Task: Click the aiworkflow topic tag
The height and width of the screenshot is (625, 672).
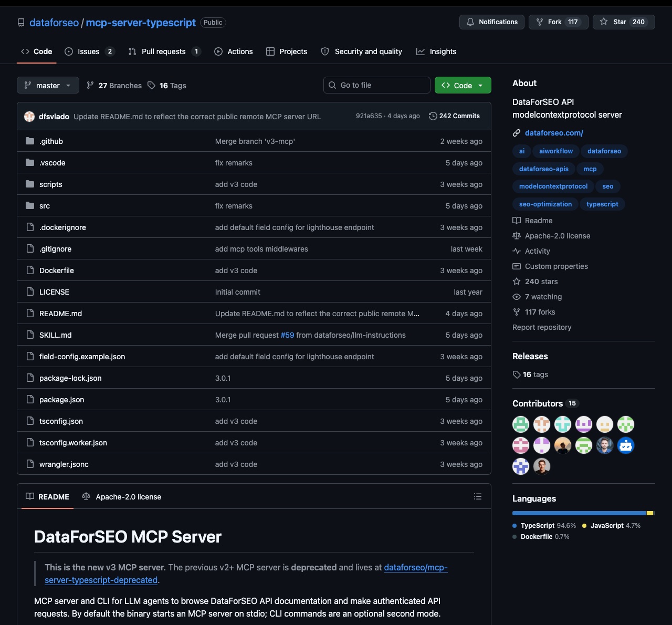Action: (x=556, y=151)
